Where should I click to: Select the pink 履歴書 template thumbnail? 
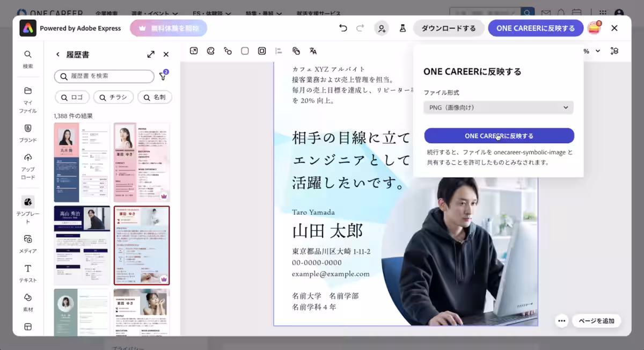tap(142, 162)
